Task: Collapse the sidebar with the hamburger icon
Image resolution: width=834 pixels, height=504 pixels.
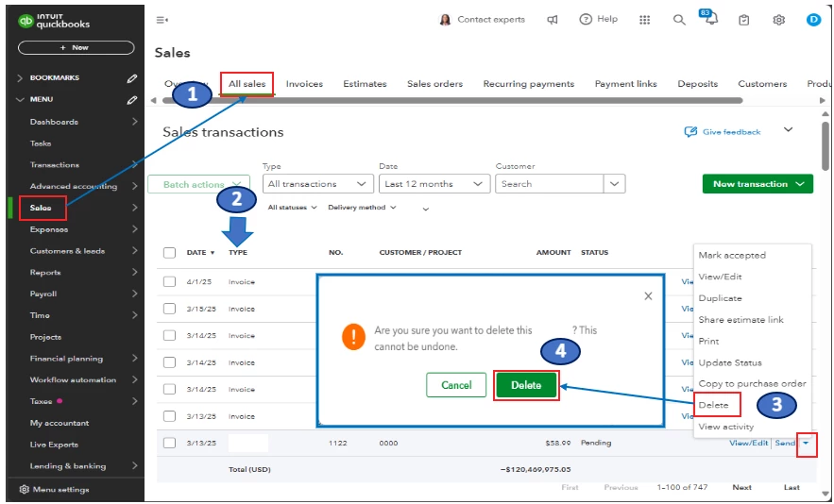Action: pos(162,20)
